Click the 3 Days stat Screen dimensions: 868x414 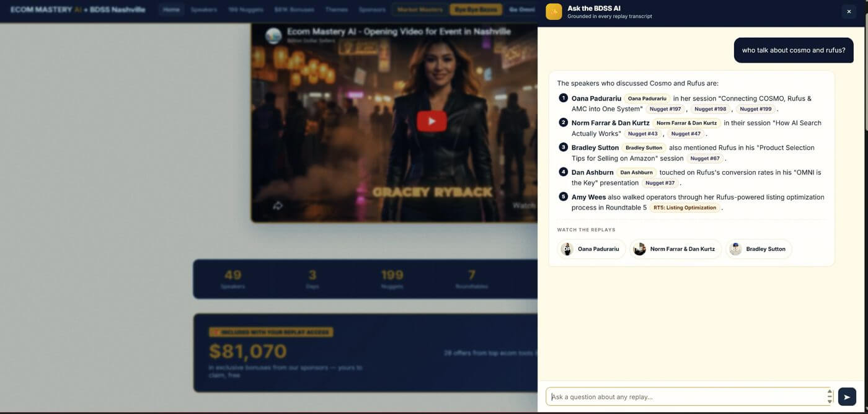click(x=312, y=279)
